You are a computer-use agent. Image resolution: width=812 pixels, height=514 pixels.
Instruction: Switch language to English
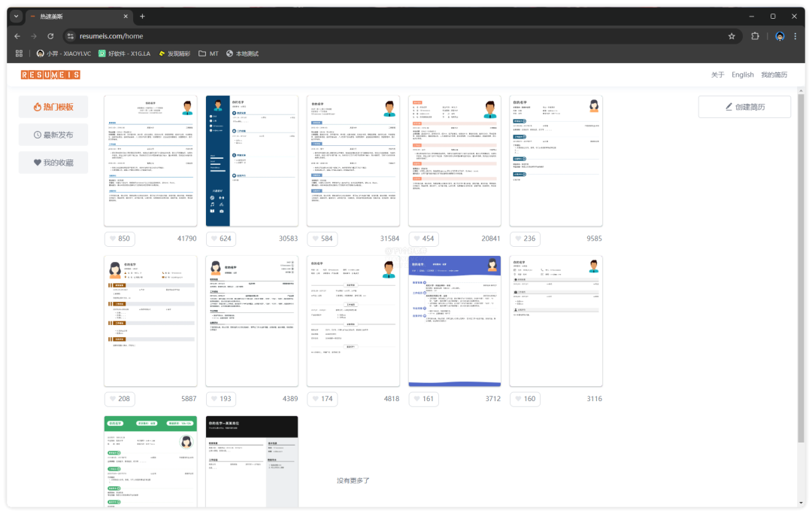[x=742, y=75]
